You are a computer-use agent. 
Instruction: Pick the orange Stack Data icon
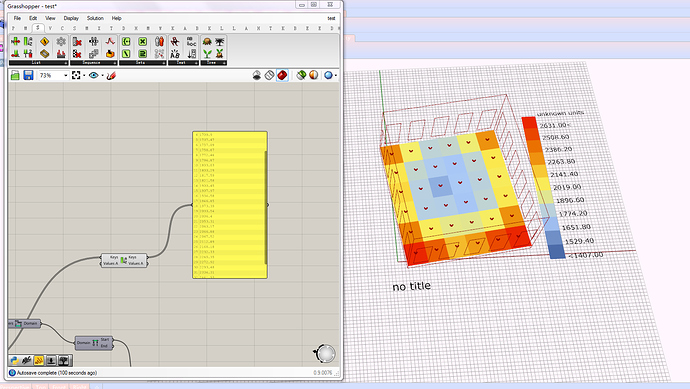[x=110, y=54]
